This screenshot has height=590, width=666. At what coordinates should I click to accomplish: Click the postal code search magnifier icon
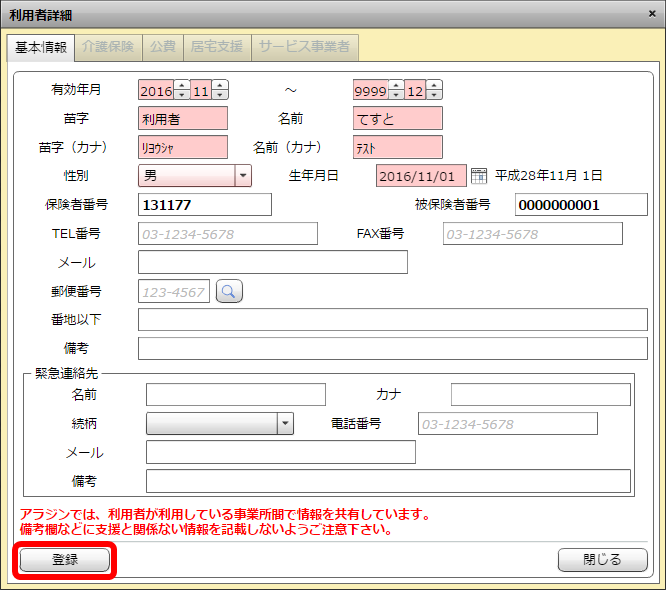pos(230,291)
